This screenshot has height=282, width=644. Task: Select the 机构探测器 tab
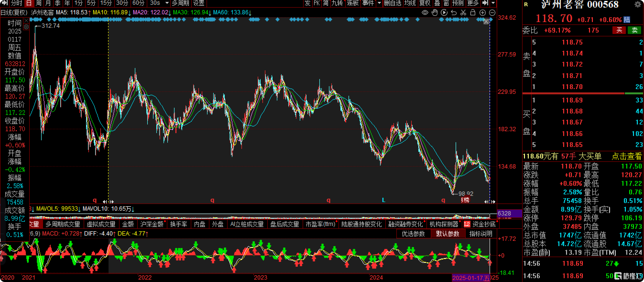(x=444, y=224)
